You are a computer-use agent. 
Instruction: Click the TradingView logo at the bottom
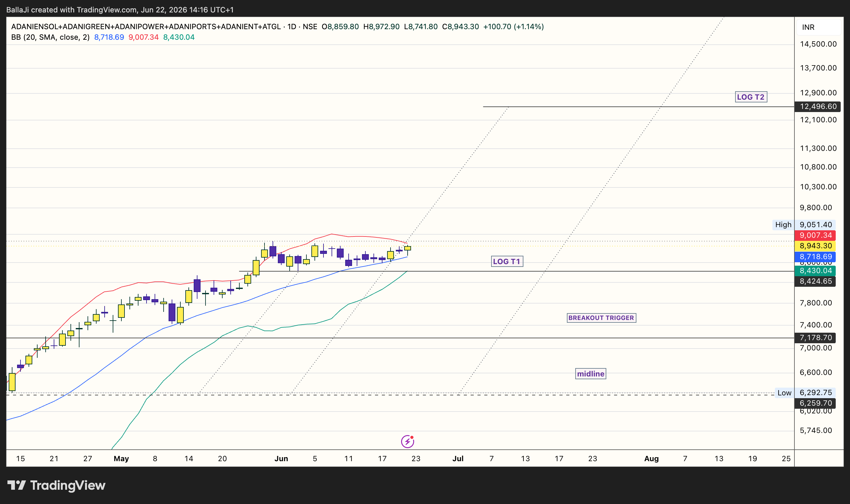click(57, 485)
